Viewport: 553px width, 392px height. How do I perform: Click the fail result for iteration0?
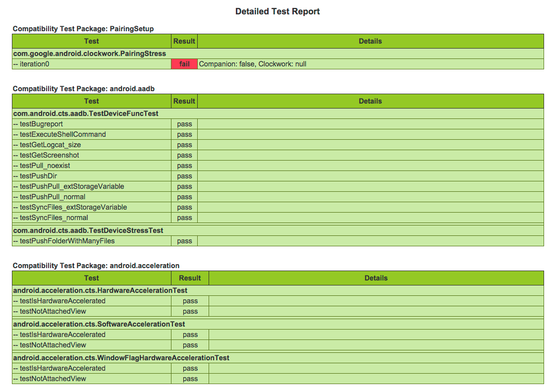(184, 64)
